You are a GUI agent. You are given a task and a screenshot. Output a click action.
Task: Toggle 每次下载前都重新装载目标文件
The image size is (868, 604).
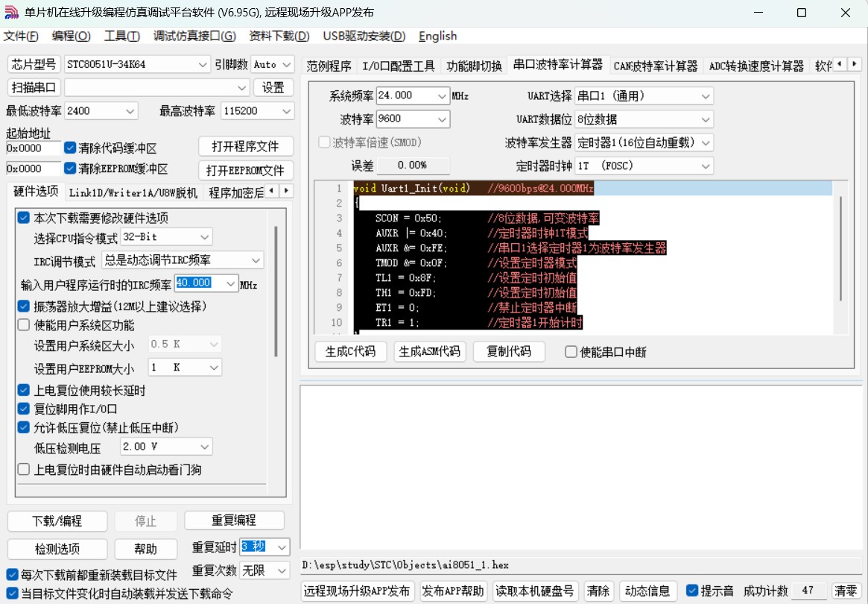click(12, 575)
